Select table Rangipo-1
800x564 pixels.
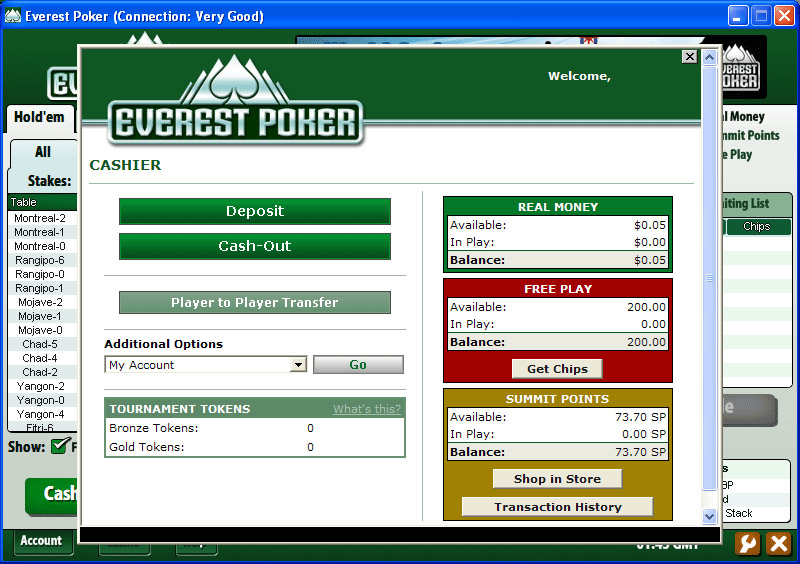(x=40, y=288)
